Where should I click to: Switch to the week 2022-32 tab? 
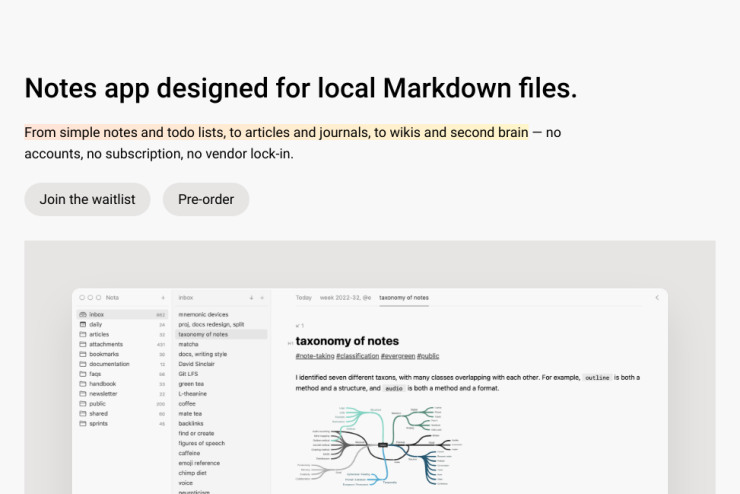point(345,298)
